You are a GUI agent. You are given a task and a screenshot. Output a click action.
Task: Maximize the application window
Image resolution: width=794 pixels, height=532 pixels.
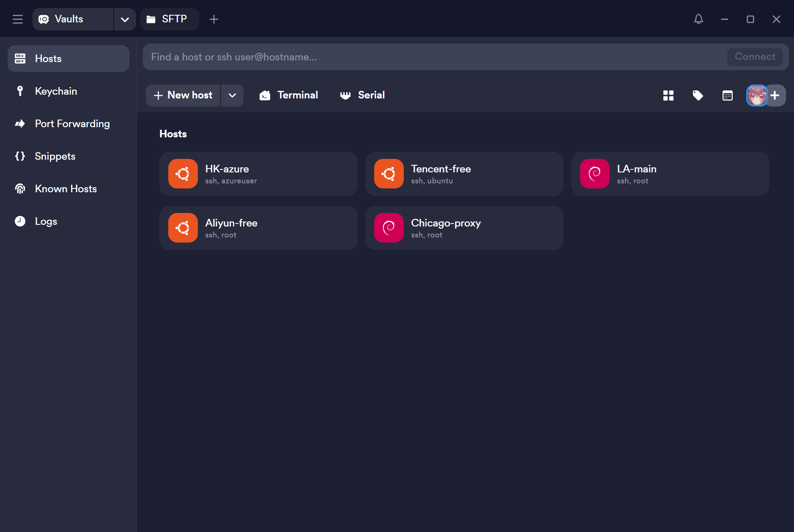click(x=750, y=19)
